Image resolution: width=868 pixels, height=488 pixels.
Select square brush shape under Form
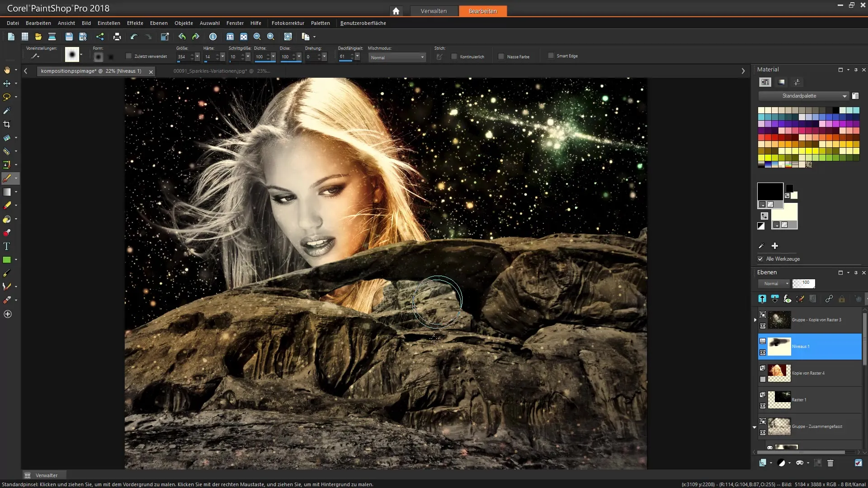coord(111,57)
